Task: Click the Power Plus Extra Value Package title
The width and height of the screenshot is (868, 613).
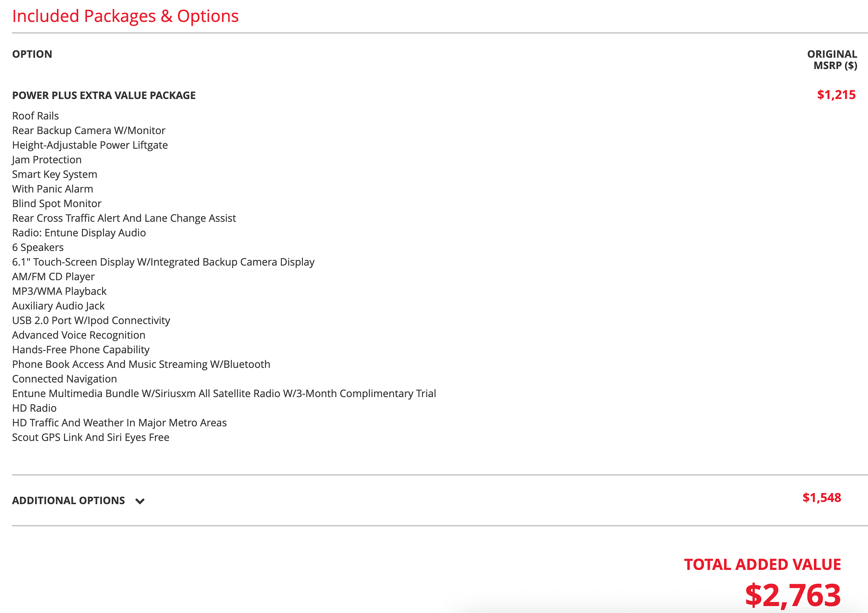Action: pos(104,95)
